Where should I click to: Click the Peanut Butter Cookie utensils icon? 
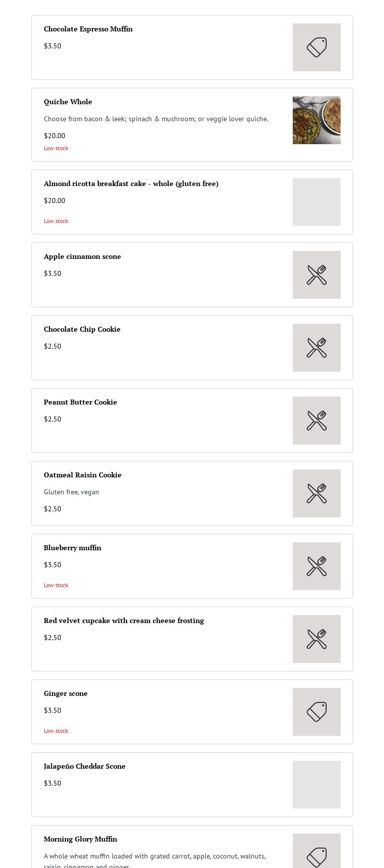pos(317,421)
